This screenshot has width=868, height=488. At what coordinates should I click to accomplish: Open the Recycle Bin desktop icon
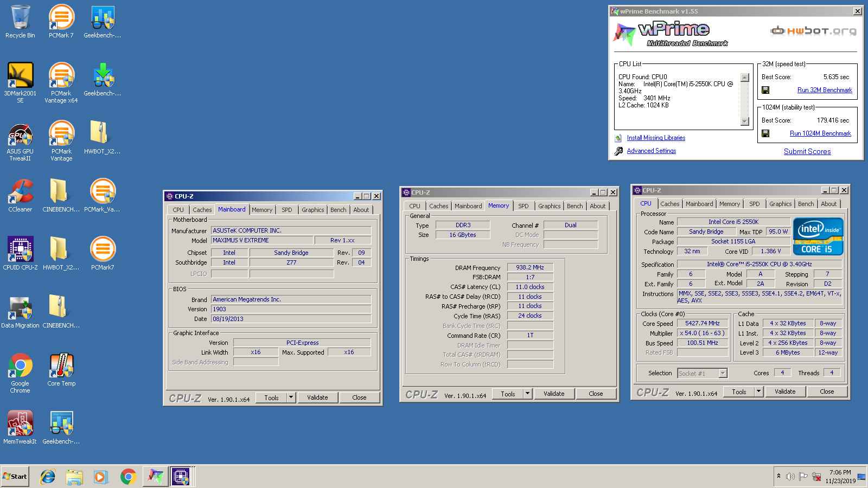pyautogui.click(x=20, y=22)
